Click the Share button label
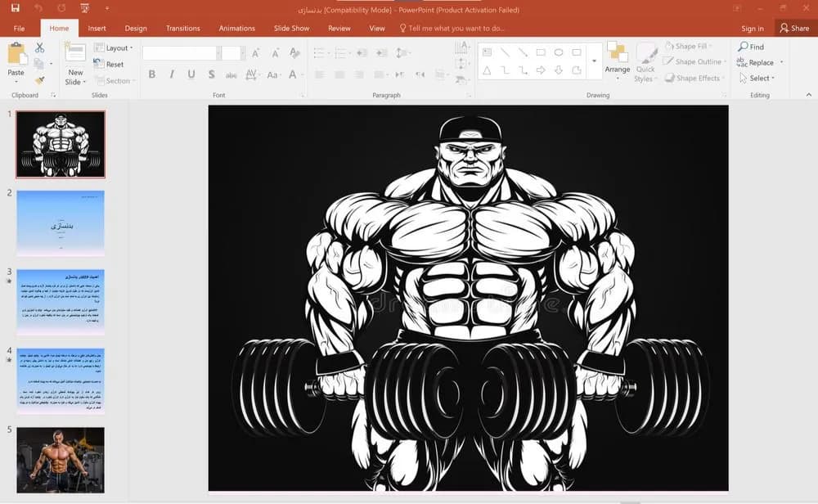818x504 pixels. coord(800,28)
